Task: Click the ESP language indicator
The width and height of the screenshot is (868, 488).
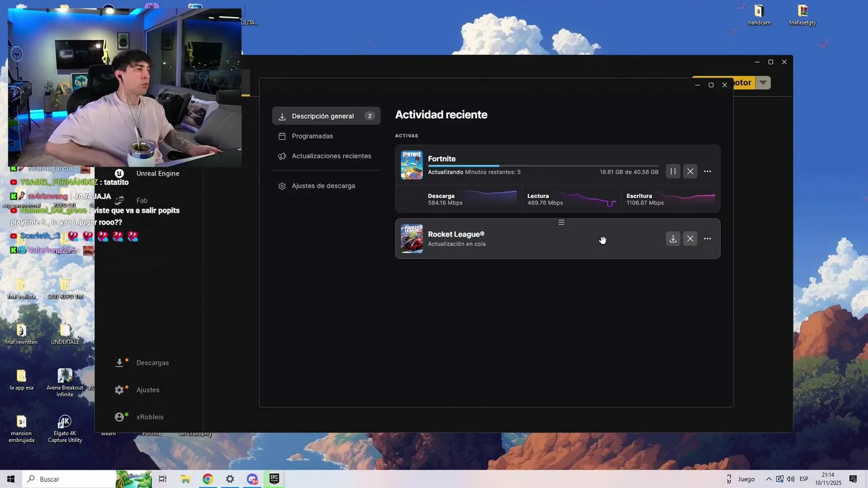Action: tap(804, 479)
